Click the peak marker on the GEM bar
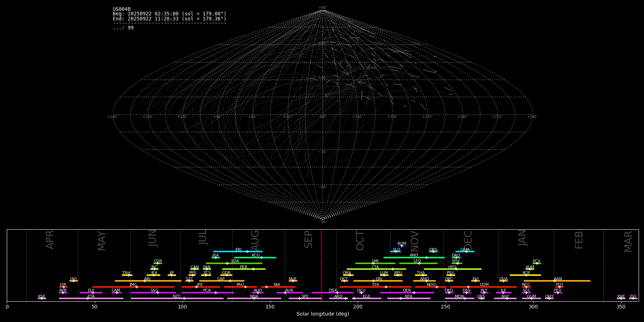The image size is (644, 322). point(466,252)
